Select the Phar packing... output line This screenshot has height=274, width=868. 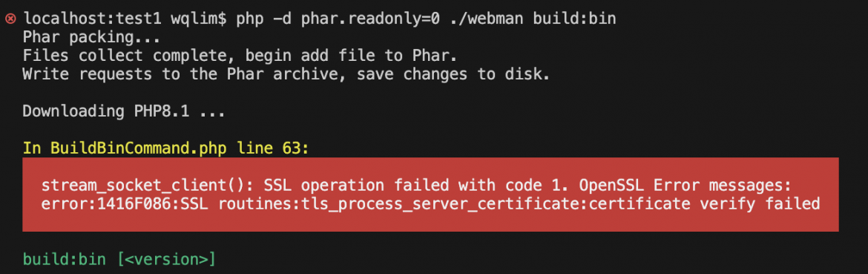(x=92, y=38)
